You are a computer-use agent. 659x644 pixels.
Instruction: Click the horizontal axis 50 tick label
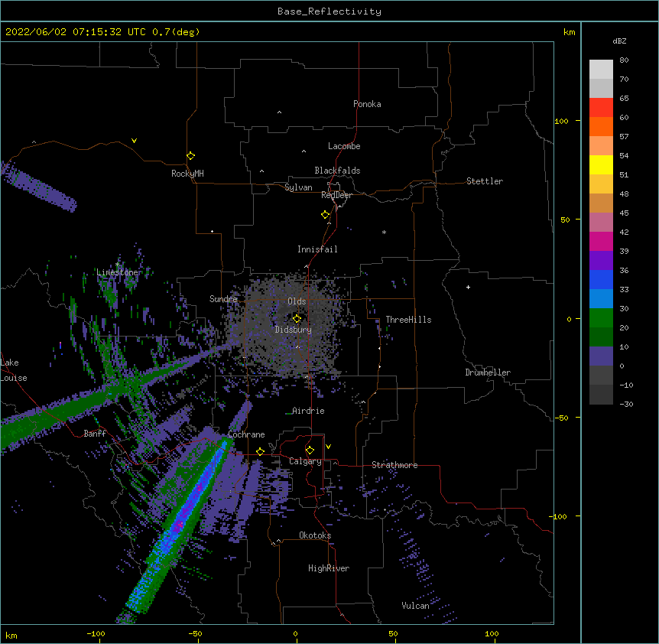coord(393,633)
